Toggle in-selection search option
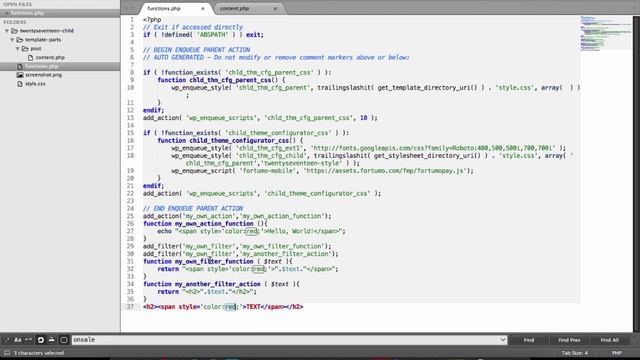Image resolution: width=640 pixels, height=360 pixels. point(52,340)
